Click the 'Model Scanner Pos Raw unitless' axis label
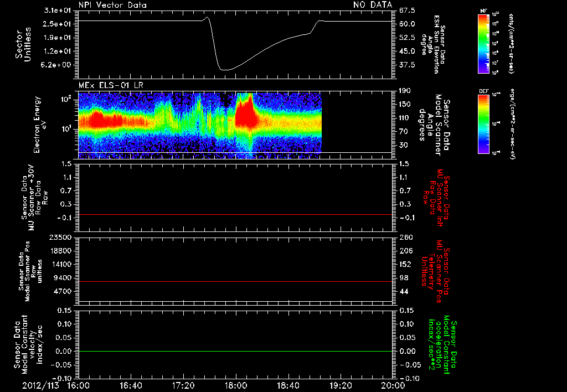 (31, 271)
